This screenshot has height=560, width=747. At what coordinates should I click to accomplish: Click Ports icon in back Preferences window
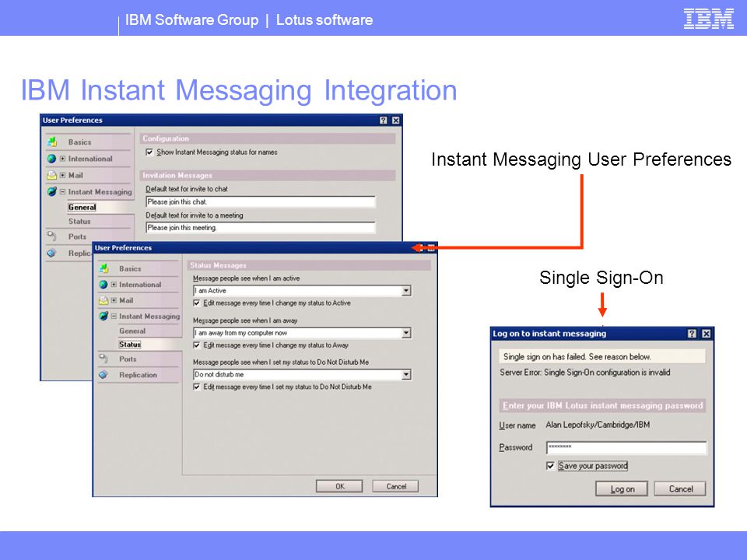51,236
